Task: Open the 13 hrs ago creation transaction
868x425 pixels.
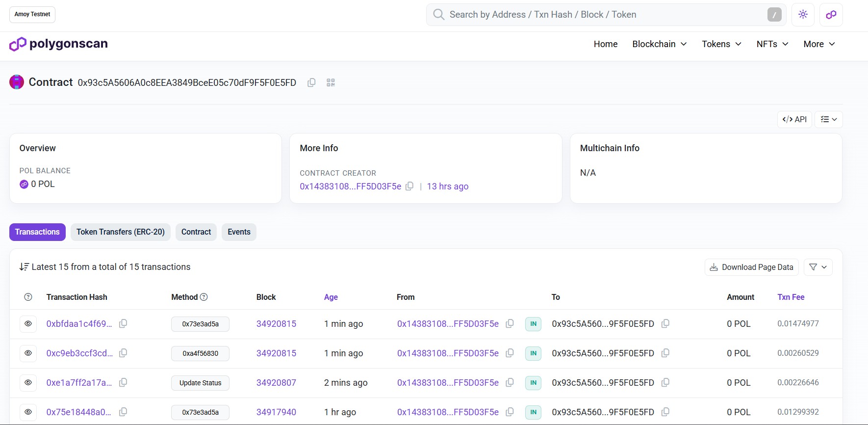Action: pyautogui.click(x=448, y=186)
